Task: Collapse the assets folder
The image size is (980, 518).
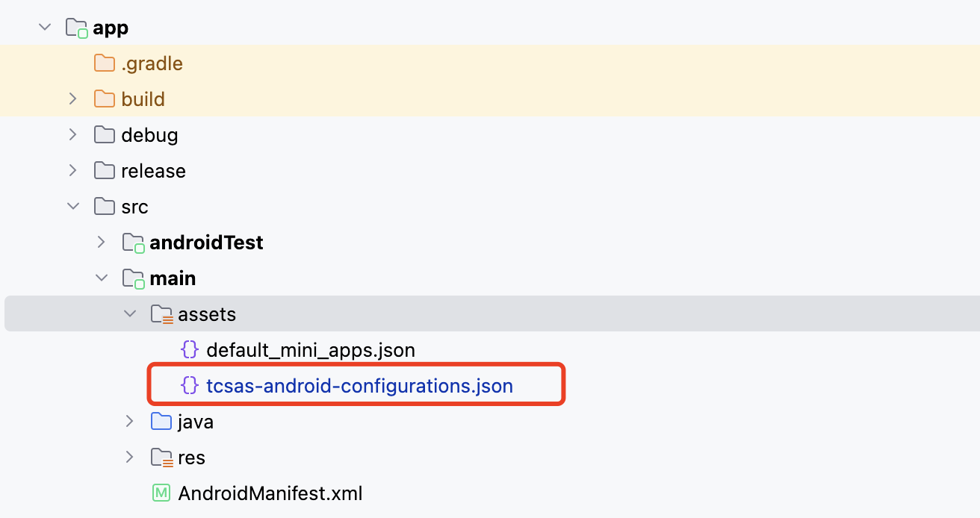Action: [x=130, y=313]
